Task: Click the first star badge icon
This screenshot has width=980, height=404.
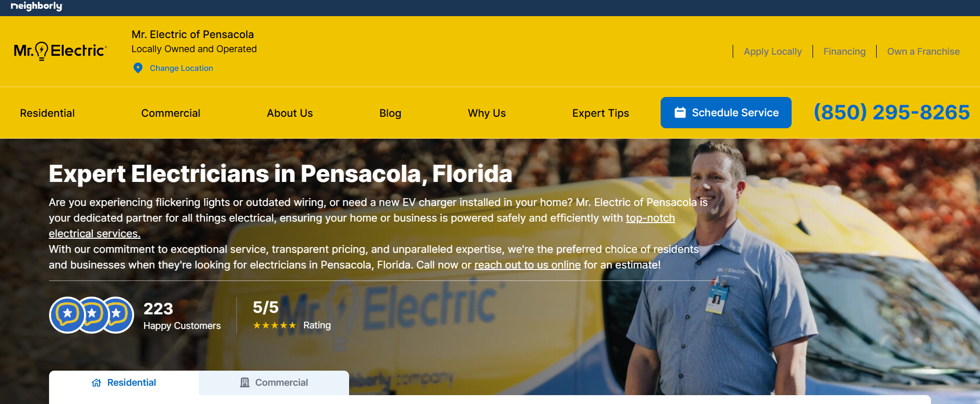Action: (x=67, y=315)
